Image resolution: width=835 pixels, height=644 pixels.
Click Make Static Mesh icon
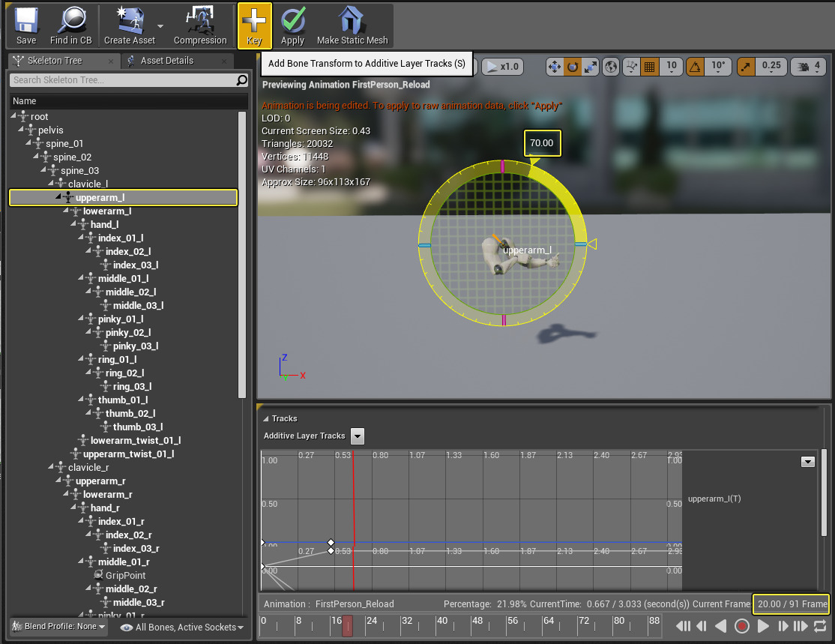(352, 25)
